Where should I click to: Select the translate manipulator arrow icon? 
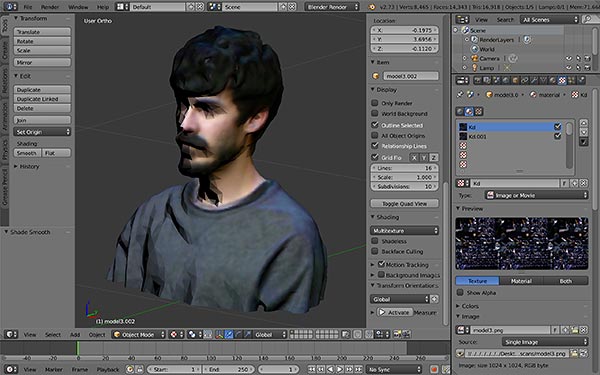pos(228,334)
